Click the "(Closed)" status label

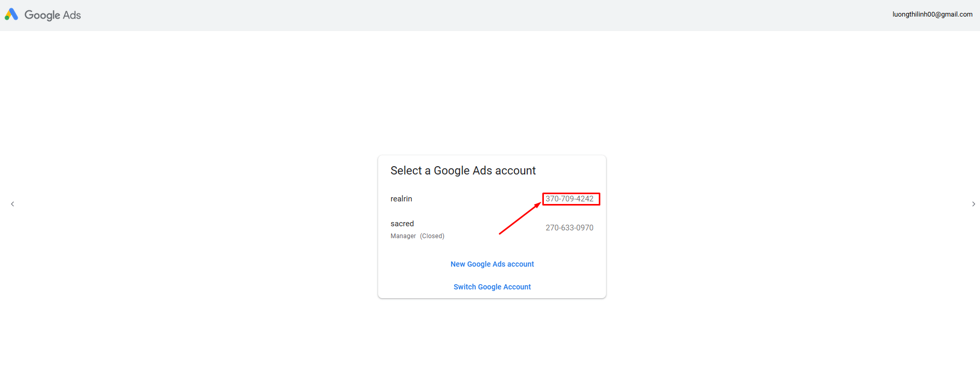[x=432, y=236]
